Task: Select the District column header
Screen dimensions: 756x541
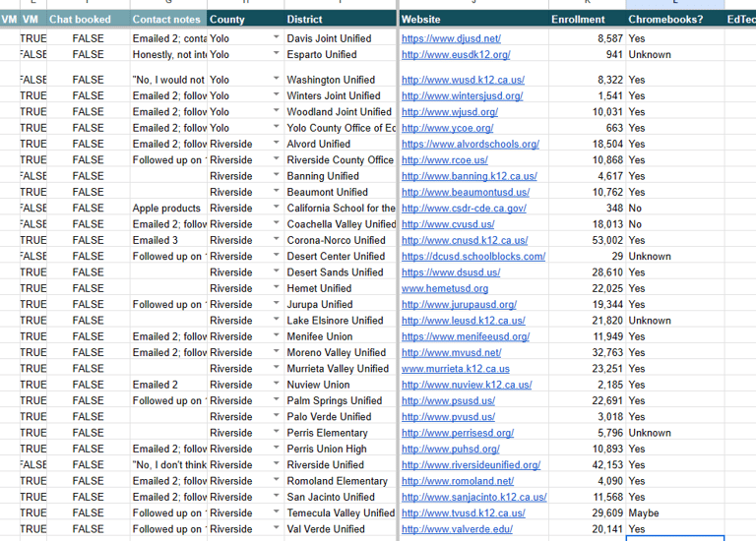Action: [x=340, y=20]
